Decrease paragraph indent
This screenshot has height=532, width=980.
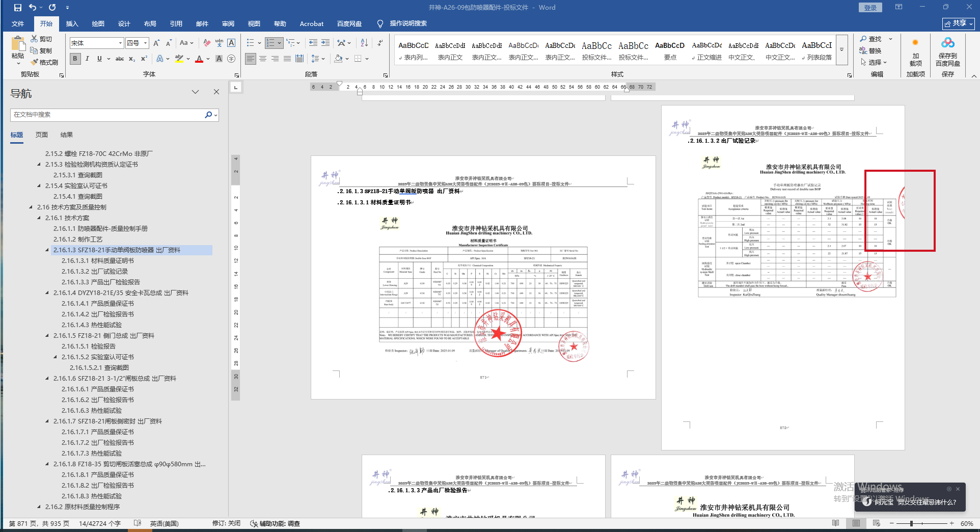coord(313,43)
